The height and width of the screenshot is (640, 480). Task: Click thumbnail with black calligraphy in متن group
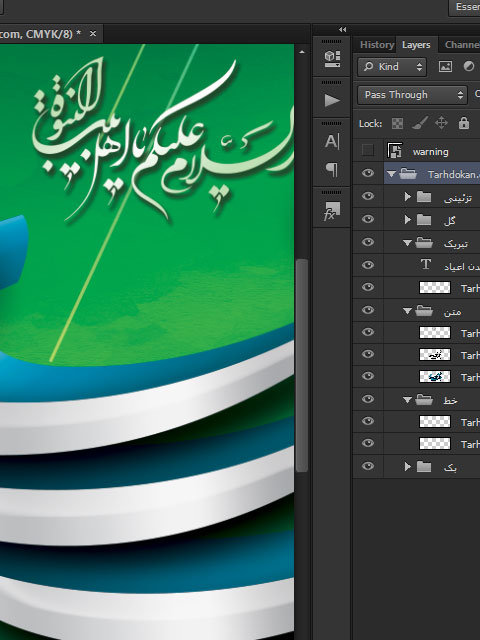435,355
